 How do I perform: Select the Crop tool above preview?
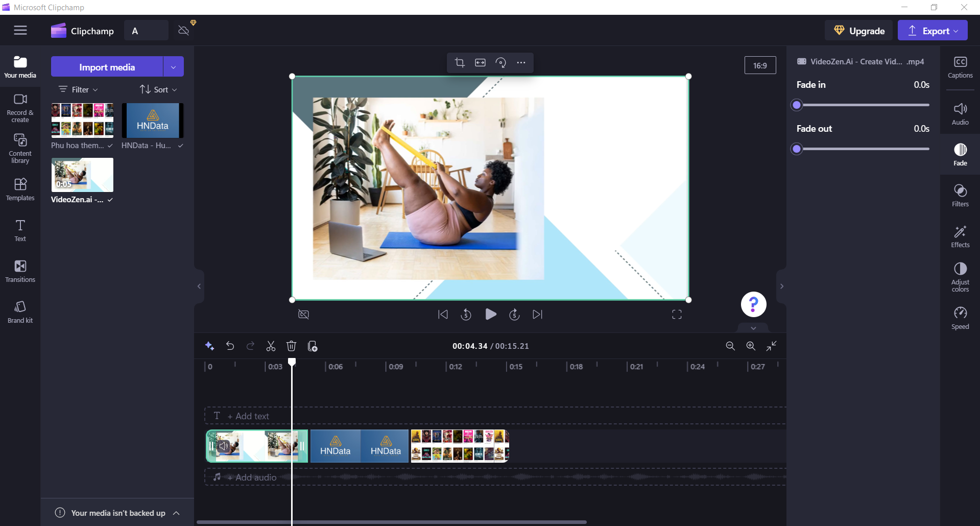click(x=460, y=62)
